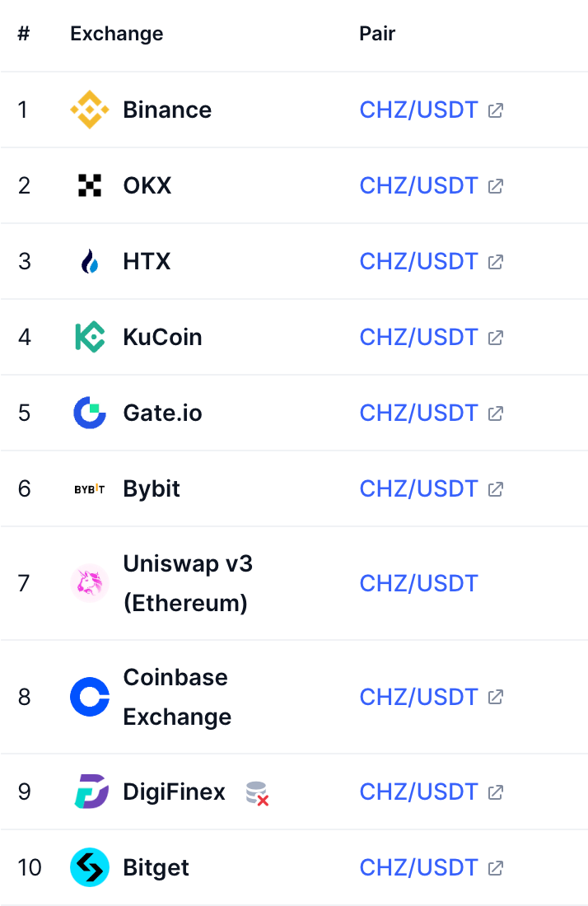Screen dimensions: 588x906
Task: Click DigiFinex database warning icon
Action: click(258, 793)
